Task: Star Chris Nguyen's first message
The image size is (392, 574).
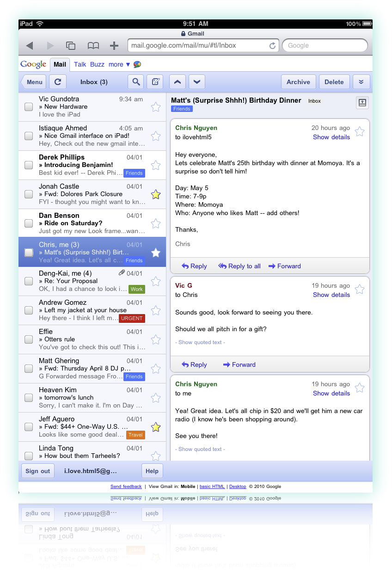Action: (360, 131)
